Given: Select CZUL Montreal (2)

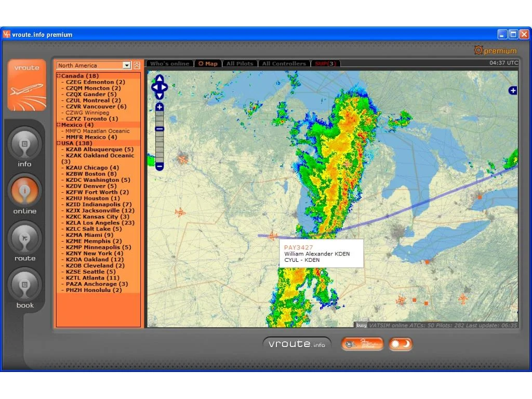Looking at the screenshot, I should pyautogui.click(x=94, y=100).
